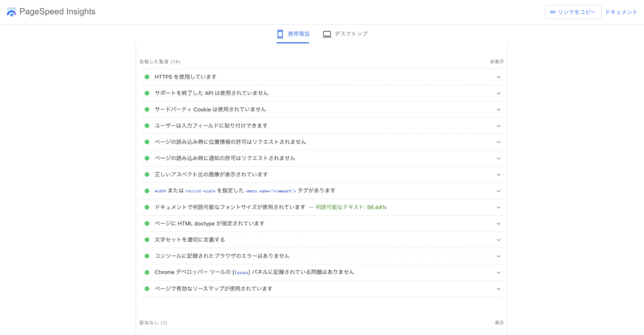
Task: Click green dot beside ブラウザのエラー audit
Action: click(147, 256)
